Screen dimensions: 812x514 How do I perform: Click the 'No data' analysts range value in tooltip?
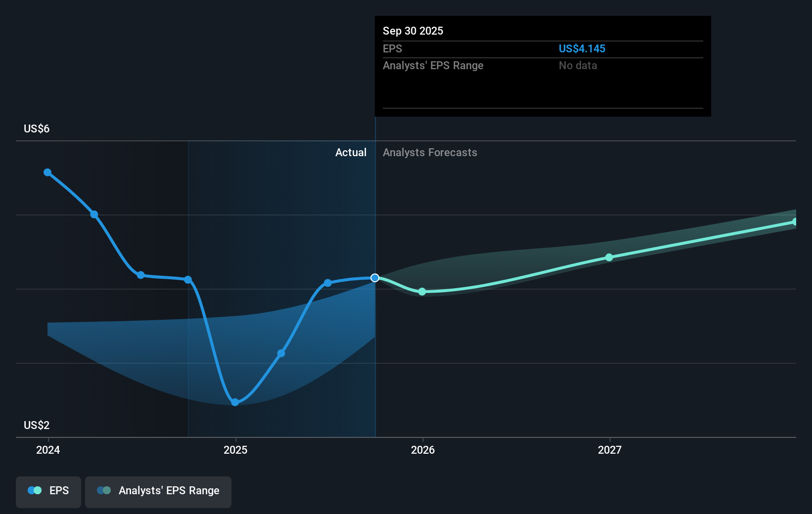pos(578,66)
